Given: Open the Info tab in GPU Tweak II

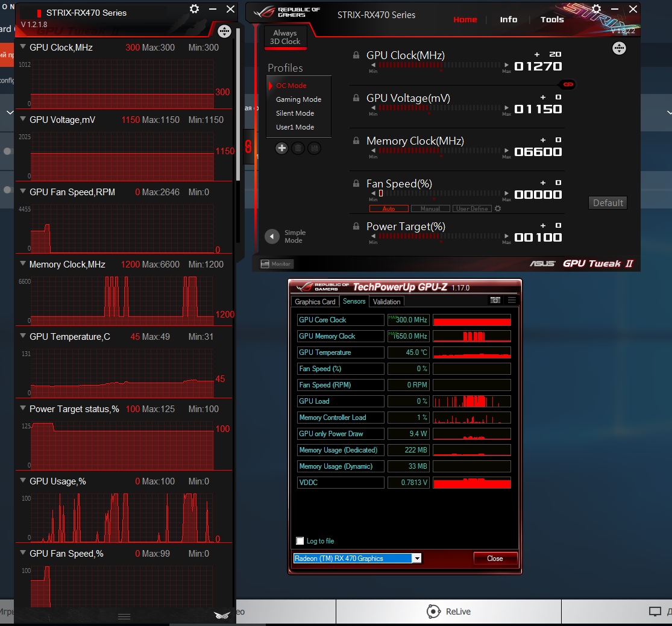Looking at the screenshot, I should 508,19.
